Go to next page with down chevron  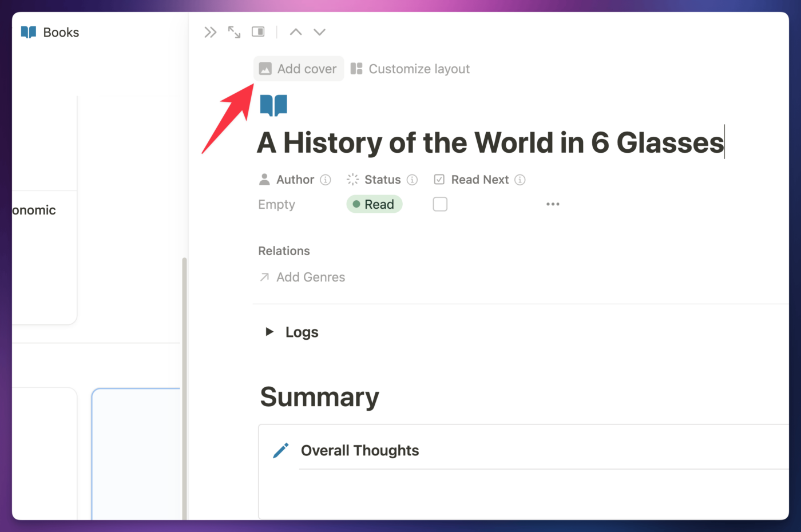[x=320, y=32]
